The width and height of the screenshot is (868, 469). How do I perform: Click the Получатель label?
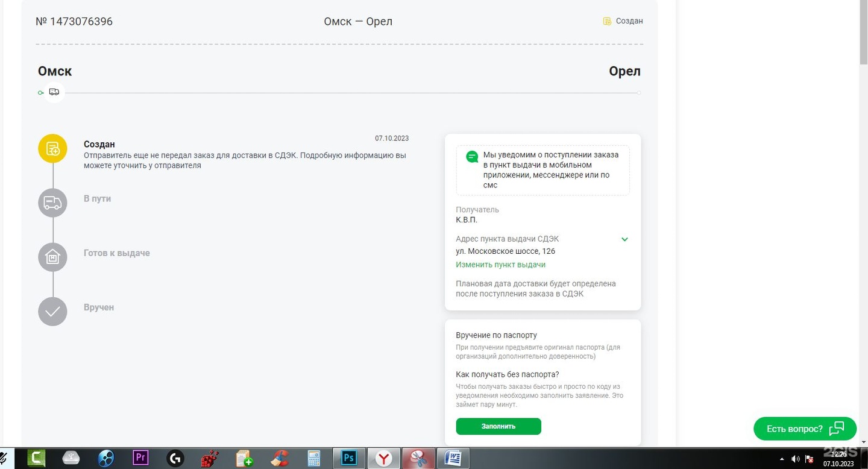pos(477,210)
